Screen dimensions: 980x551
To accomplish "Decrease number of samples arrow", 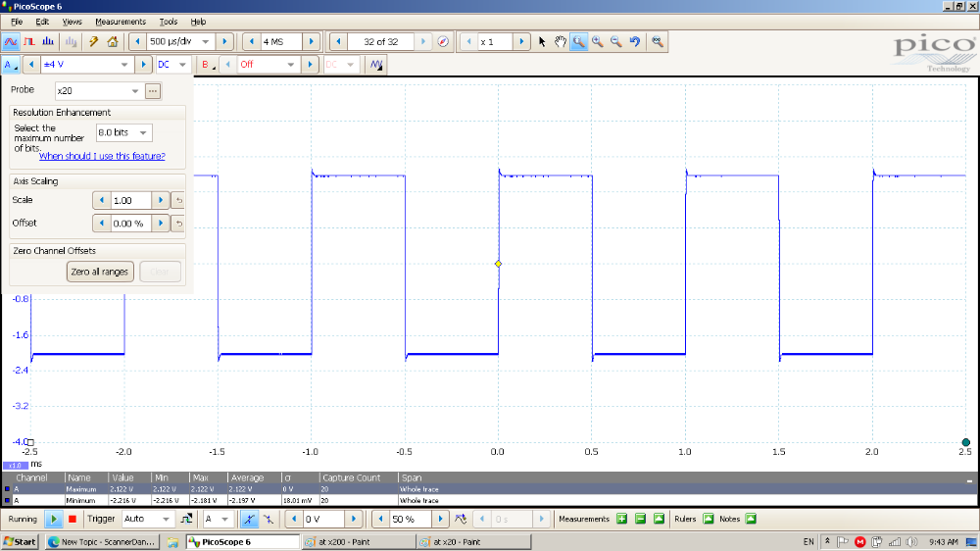I will point(251,42).
